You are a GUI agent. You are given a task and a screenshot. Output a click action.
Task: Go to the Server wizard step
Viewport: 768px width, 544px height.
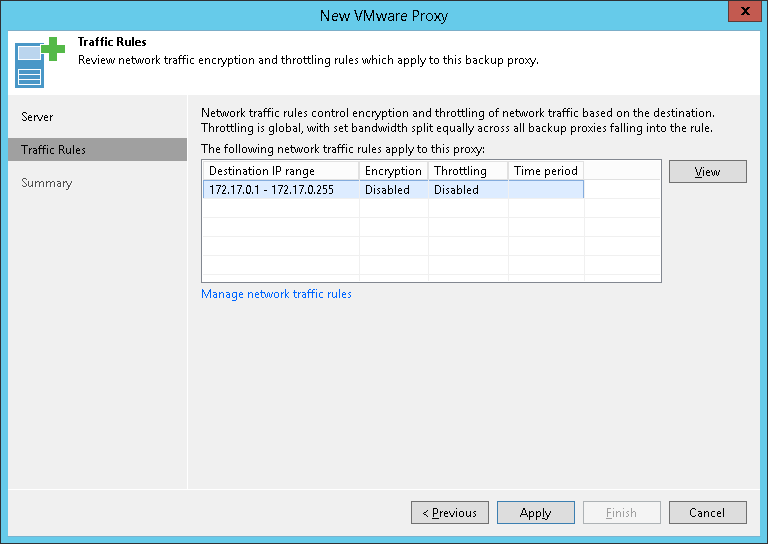click(x=37, y=117)
